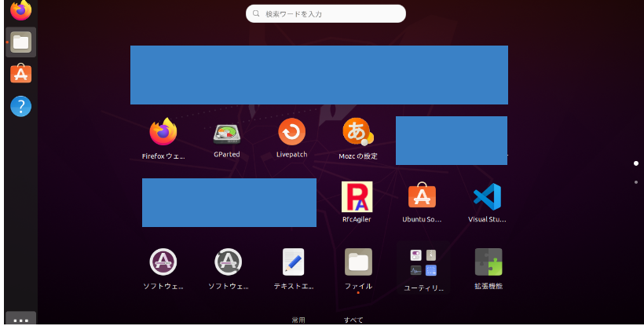The height and width of the screenshot is (326, 644).
Task: Open the Livepatch app
Action: [291, 132]
